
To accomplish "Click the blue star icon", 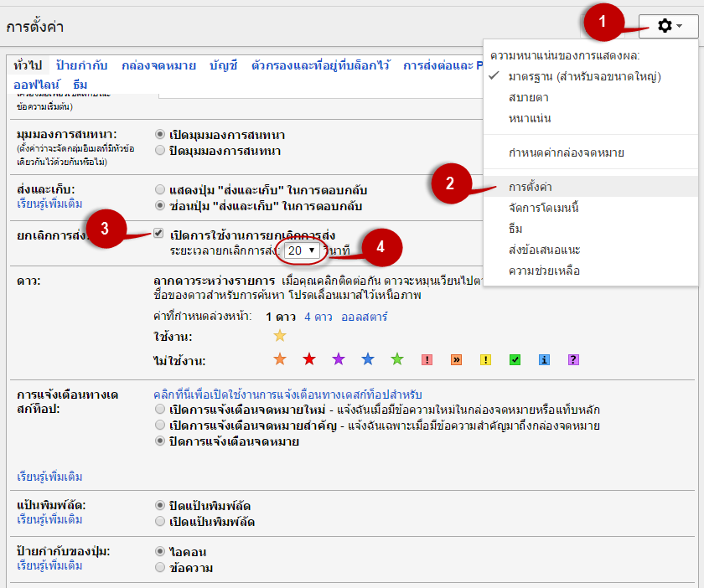I will click(x=368, y=360).
